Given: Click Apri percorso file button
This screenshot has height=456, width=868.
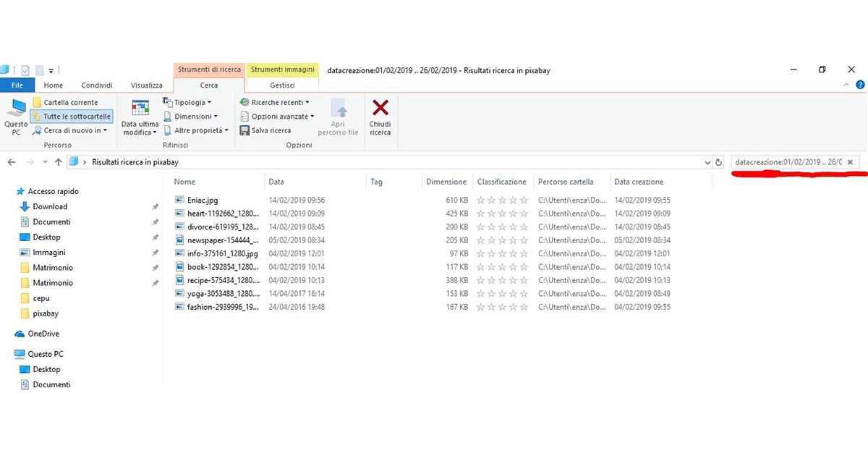Looking at the screenshot, I should click(x=338, y=117).
